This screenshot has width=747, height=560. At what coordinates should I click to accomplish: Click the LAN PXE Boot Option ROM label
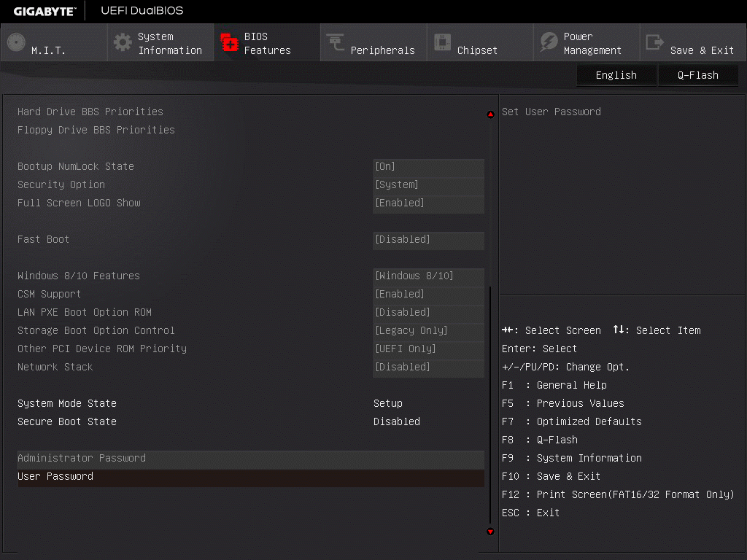(85, 312)
